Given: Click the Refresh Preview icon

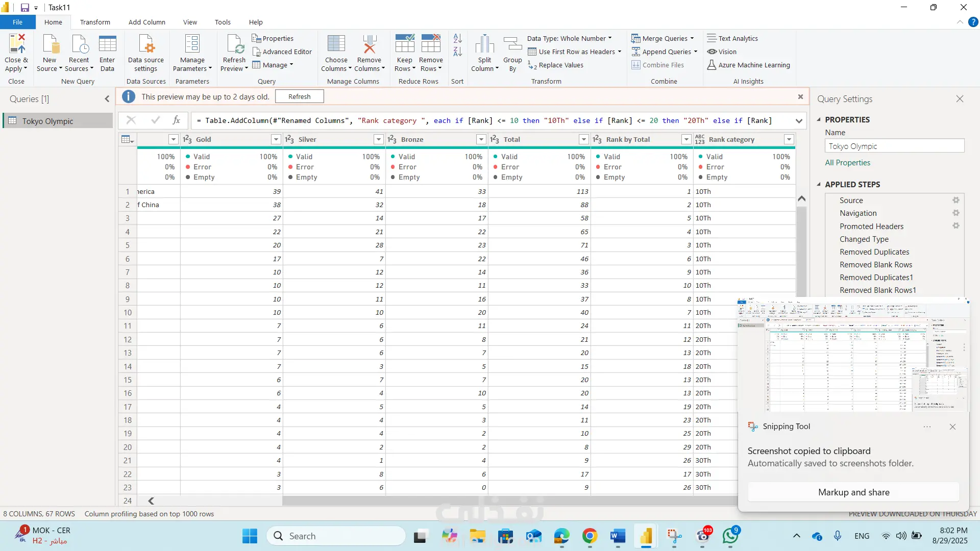Looking at the screenshot, I should (x=234, y=44).
